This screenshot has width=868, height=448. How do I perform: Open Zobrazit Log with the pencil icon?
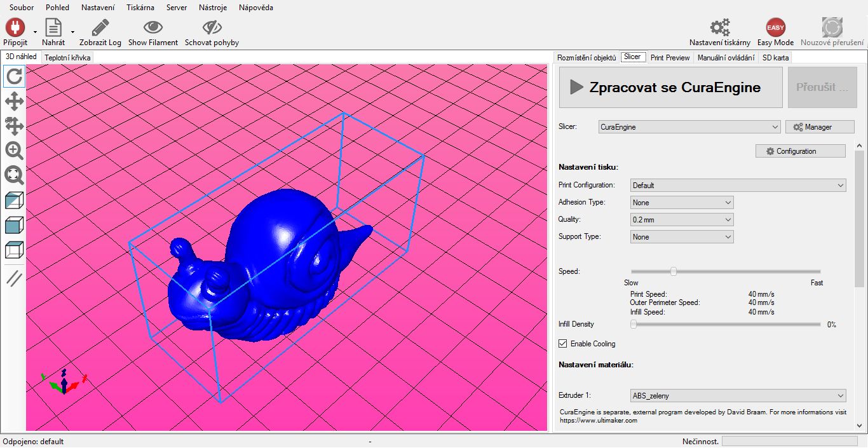point(100,28)
